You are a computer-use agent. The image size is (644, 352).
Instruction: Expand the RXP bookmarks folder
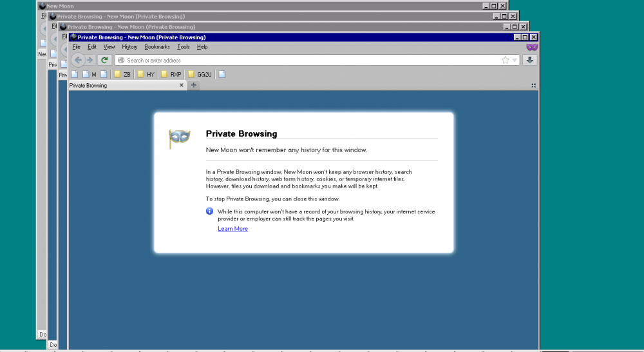coord(171,74)
